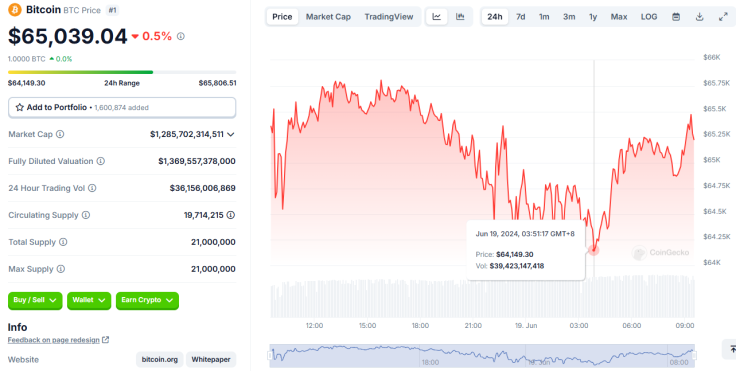Open the calendar date range picker
The height and width of the screenshot is (371, 736).
pos(676,17)
